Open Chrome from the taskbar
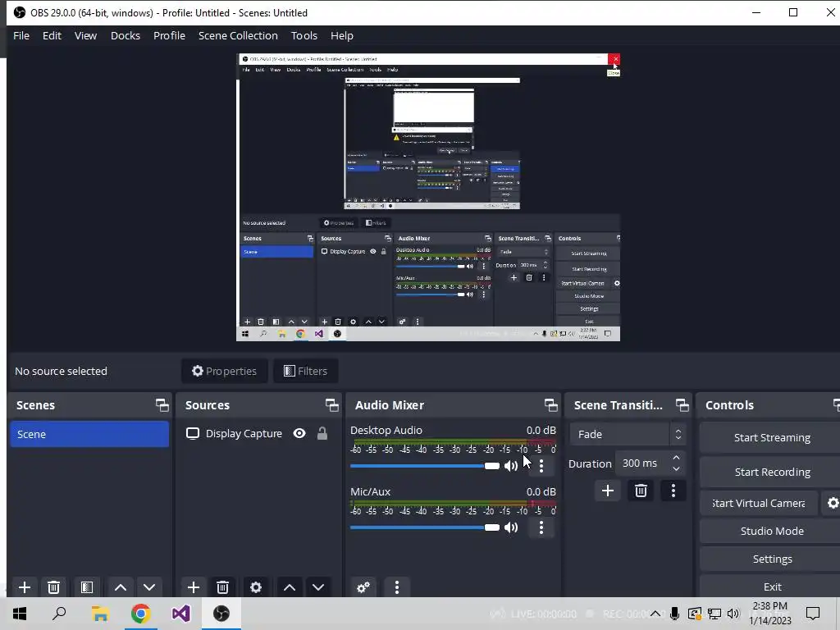 pyautogui.click(x=140, y=614)
